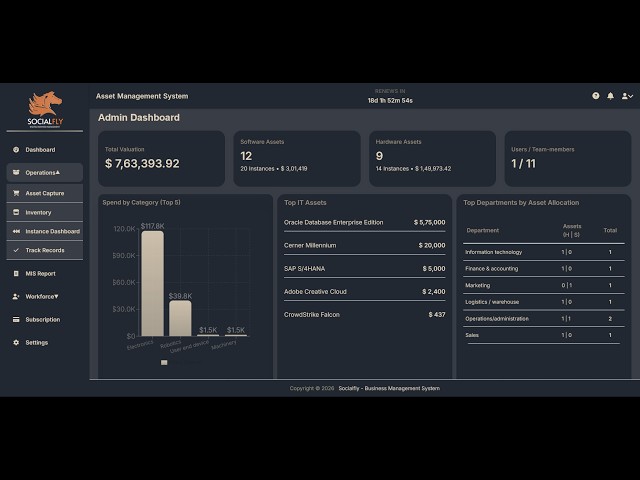Click the Electronics $117.8K bar
This screenshot has height=480, width=640.
pyautogui.click(x=153, y=284)
